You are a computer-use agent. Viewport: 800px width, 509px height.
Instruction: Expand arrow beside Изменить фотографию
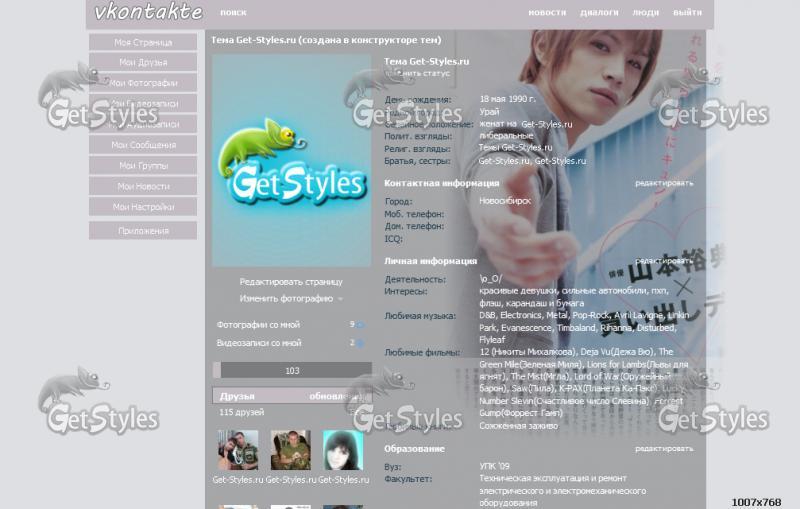[340, 299]
